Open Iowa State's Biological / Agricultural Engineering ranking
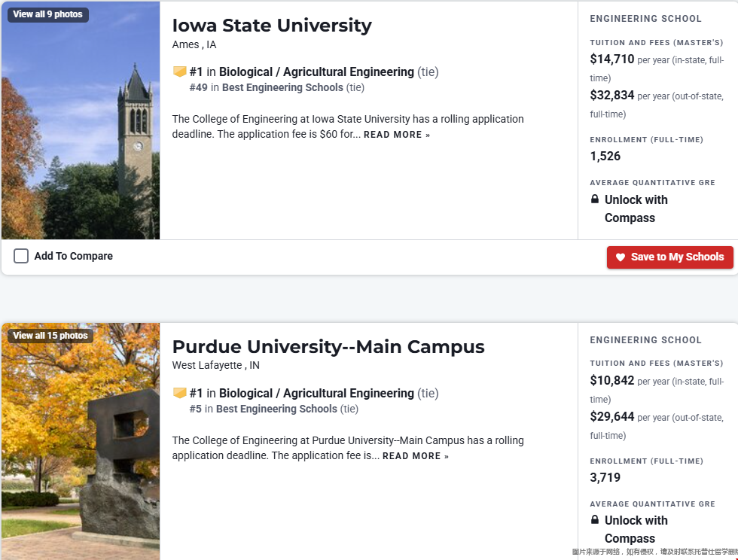The image size is (738, 560). click(x=316, y=72)
